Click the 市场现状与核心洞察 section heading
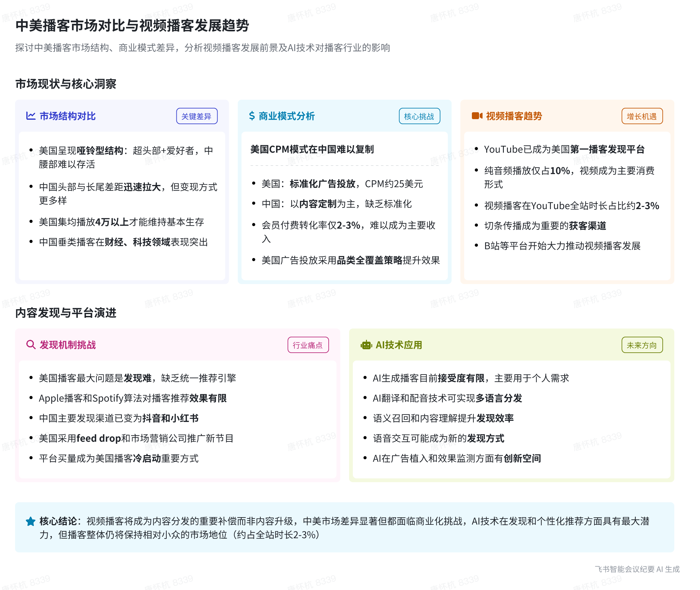This screenshot has height=590, width=700. coord(66,84)
